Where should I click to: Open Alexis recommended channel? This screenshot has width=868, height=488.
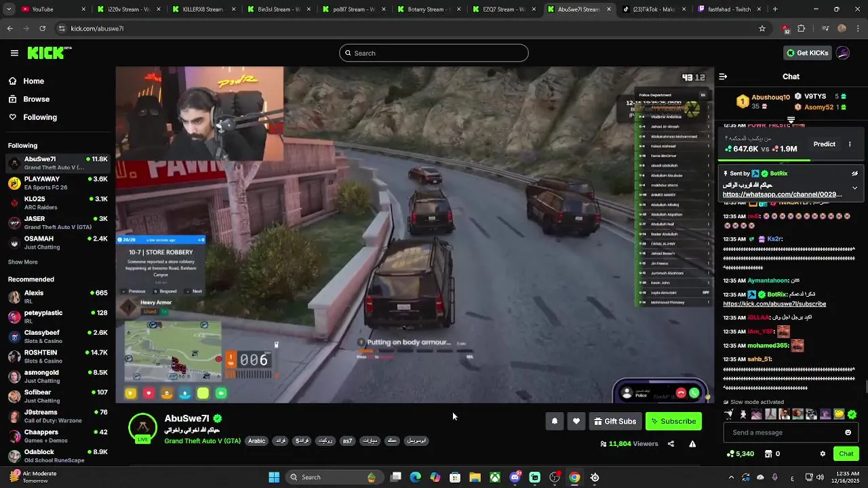[x=57, y=297]
